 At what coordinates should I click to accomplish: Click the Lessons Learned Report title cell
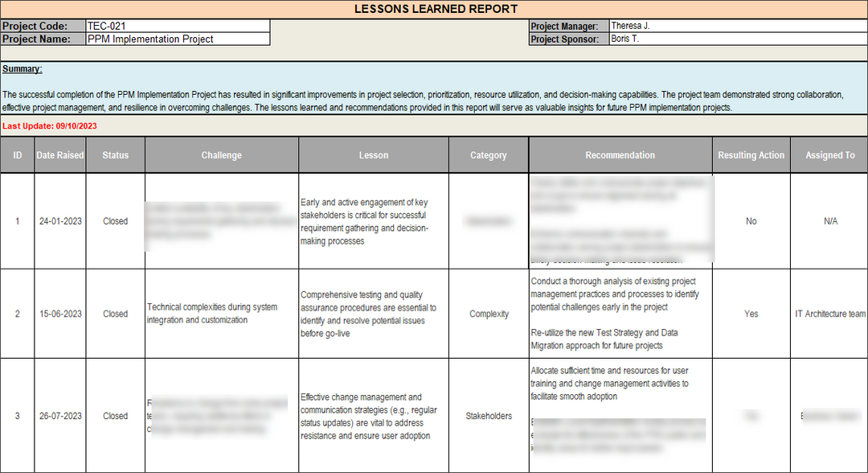point(436,9)
